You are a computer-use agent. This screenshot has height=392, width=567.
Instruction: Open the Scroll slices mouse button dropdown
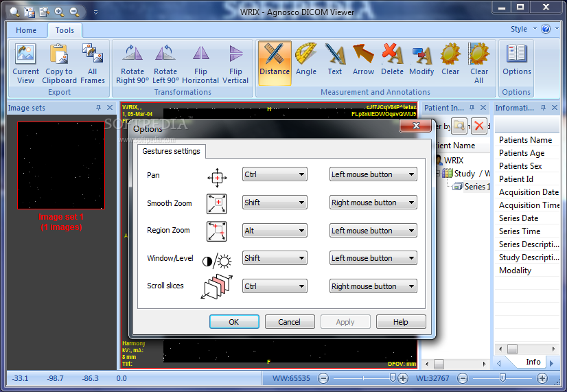(x=373, y=286)
